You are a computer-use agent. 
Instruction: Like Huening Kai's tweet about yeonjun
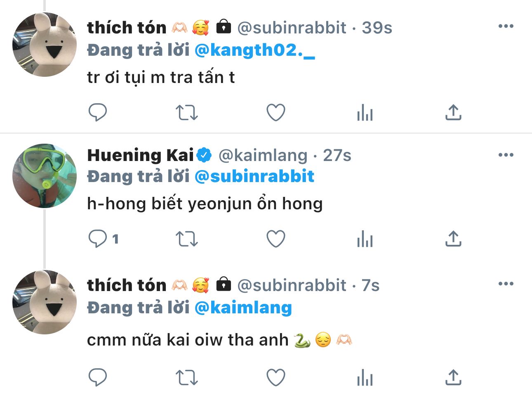point(276,239)
